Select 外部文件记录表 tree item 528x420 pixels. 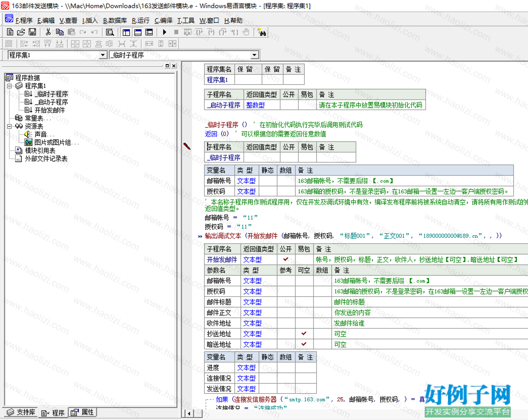coord(46,159)
